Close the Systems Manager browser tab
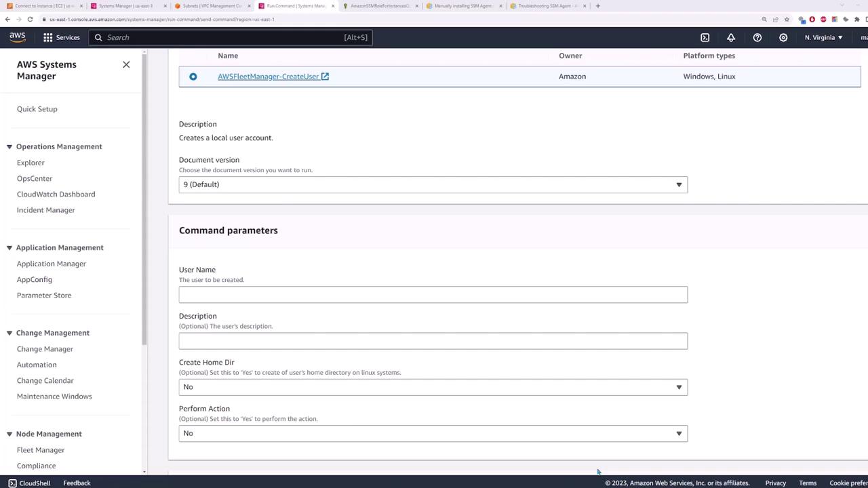Viewport: 868px width, 488px height. click(x=165, y=6)
